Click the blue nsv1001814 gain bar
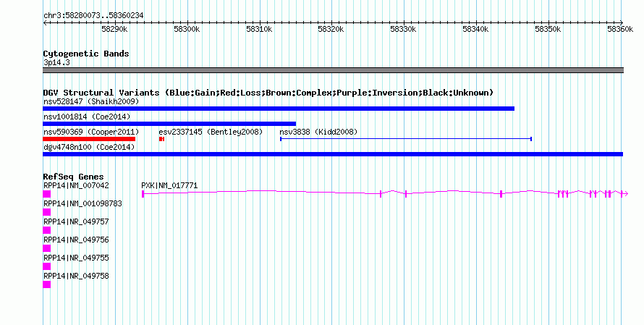This screenshot has height=325, width=644. [169, 124]
